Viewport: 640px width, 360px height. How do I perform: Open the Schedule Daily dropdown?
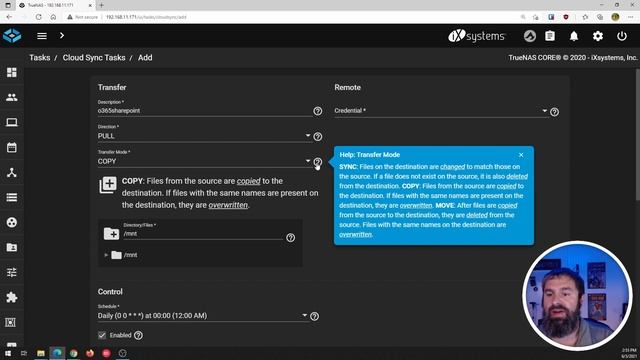(x=202, y=316)
